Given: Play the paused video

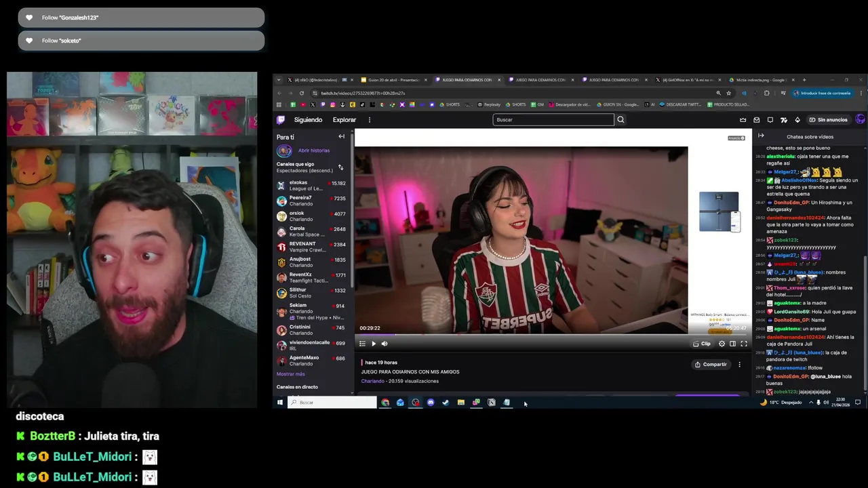Looking at the screenshot, I should (374, 344).
